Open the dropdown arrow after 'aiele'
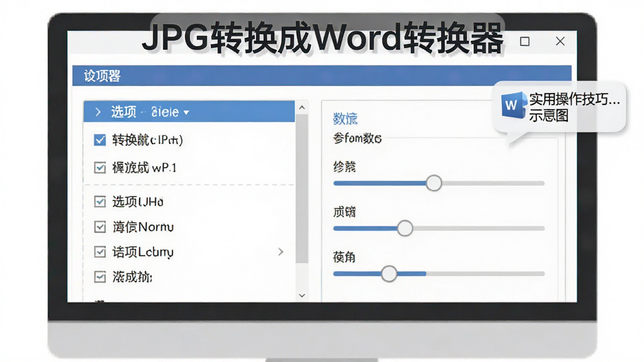Screen dimensions: 644x362 186,112
